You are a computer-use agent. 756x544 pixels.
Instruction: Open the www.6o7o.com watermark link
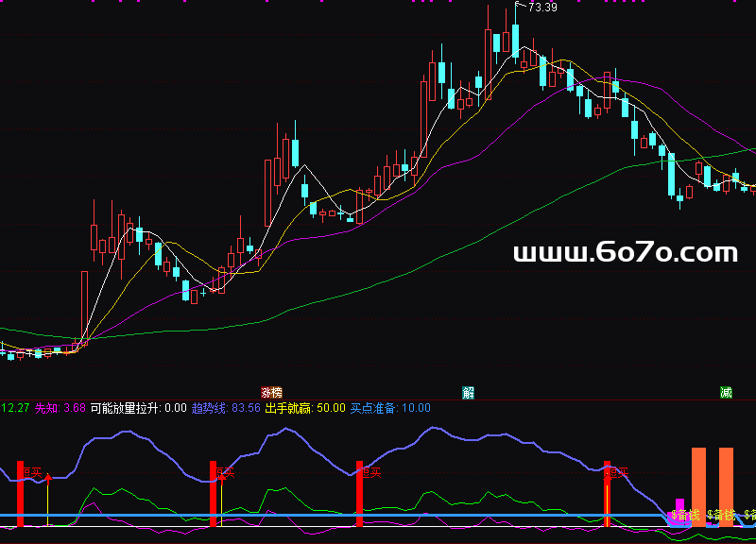click(x=625, y=253)
